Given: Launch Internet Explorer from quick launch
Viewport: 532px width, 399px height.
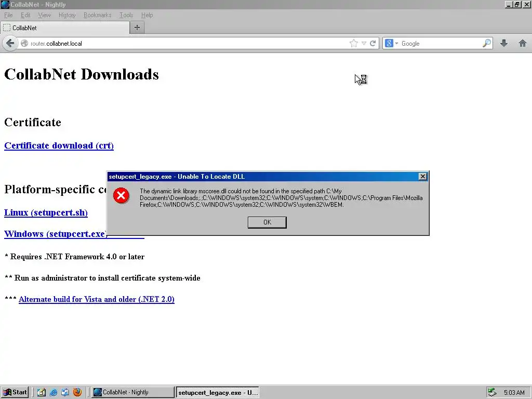Looking at the screenshot, I should click(54, 392).
